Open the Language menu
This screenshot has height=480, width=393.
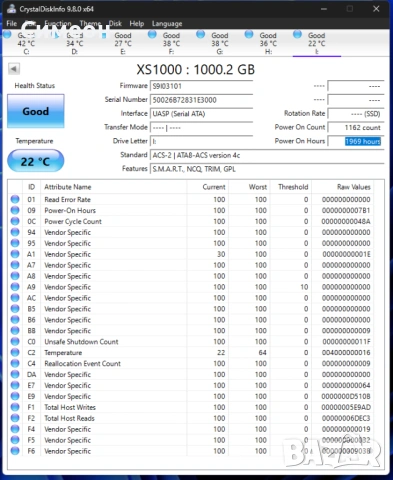167,24
